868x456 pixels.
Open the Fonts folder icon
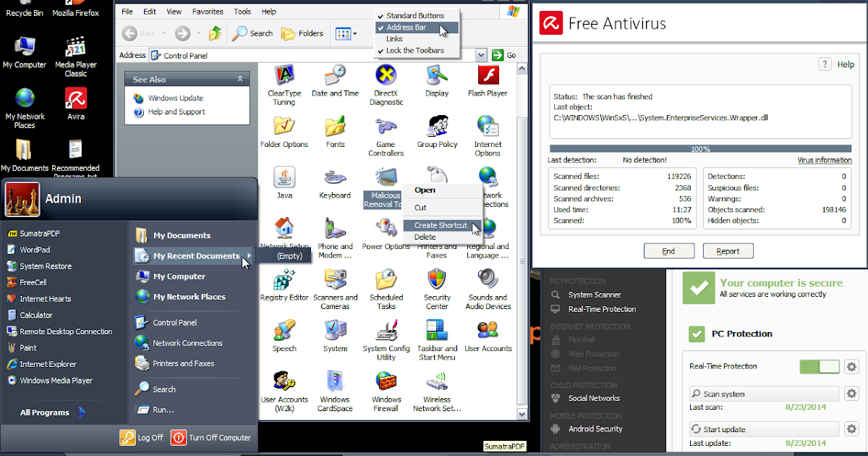(335, 132)
